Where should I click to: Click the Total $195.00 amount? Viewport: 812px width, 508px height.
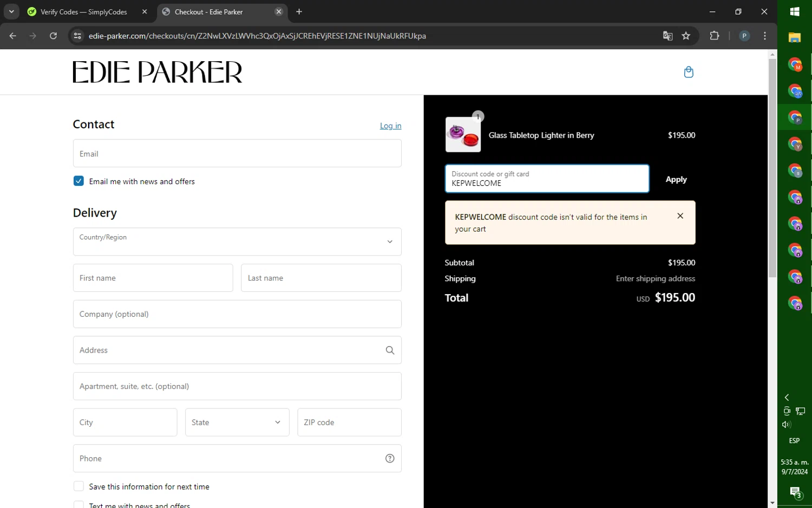pos(675,297)
